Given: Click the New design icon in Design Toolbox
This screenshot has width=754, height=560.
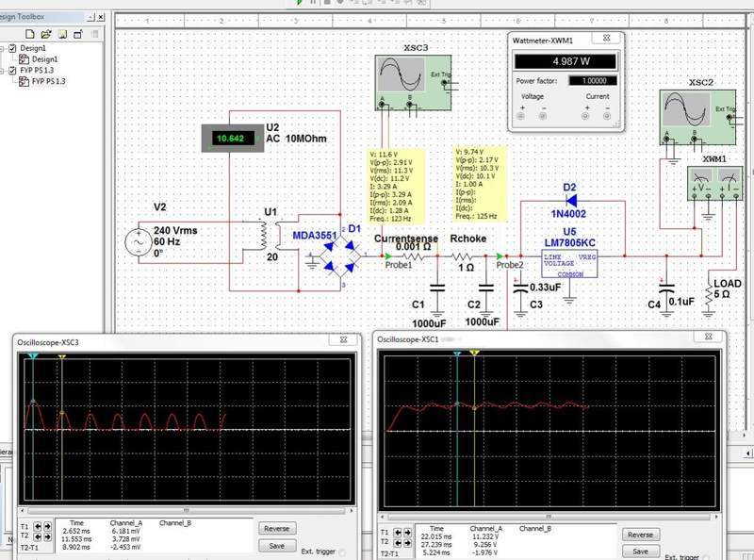Looking at the screenshot, I should point(30,33).
